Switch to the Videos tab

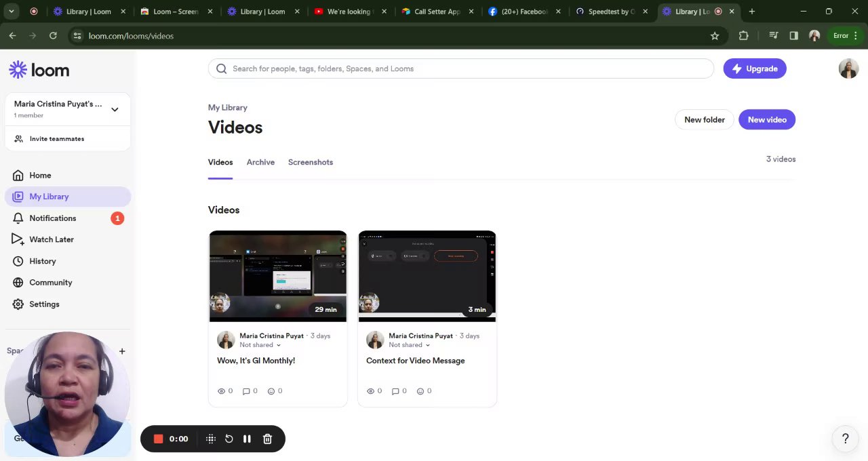(220, 162)
